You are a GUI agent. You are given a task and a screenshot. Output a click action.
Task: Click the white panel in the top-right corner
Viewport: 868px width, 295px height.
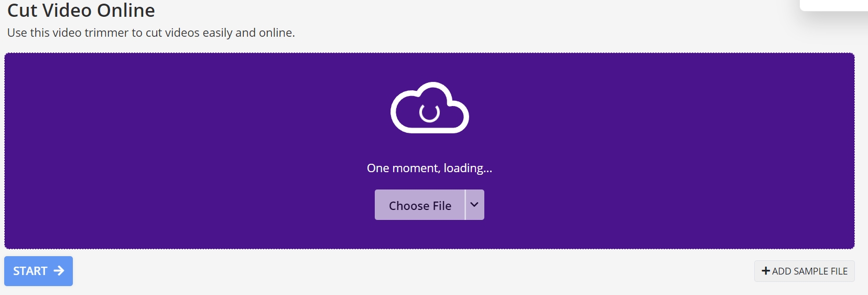pos(833,5)
